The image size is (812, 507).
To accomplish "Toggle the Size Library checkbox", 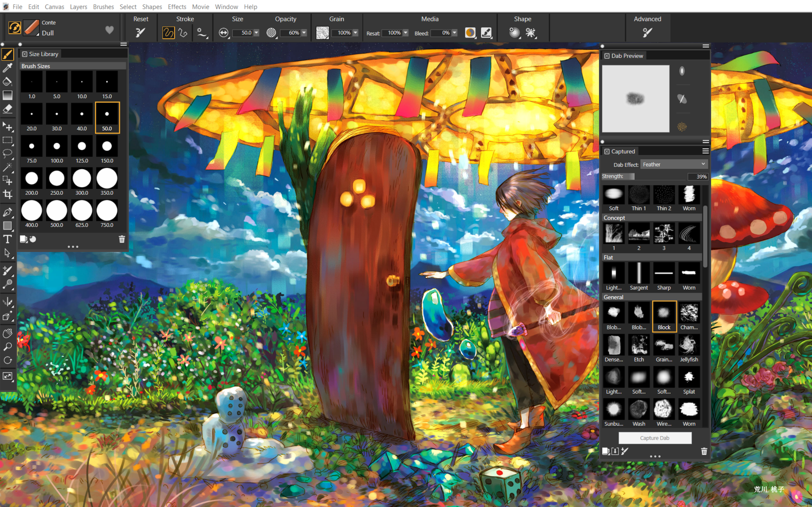I will click(x=25, y=54).
